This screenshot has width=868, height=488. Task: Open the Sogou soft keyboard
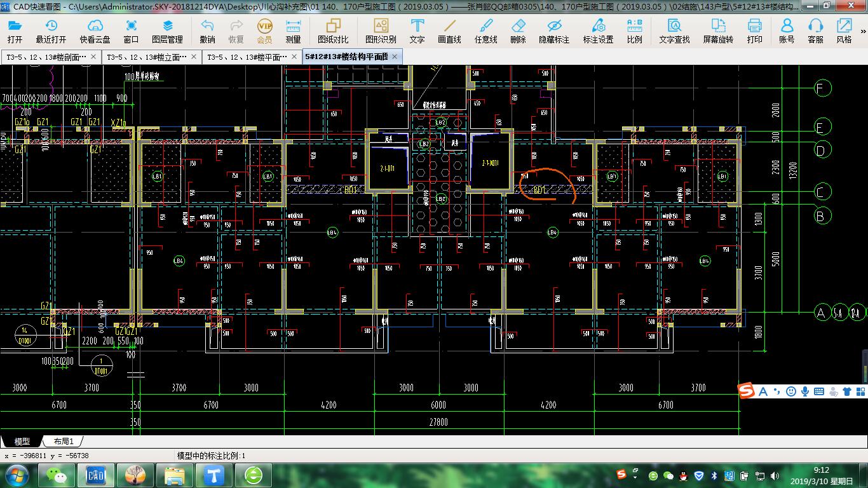pyautogui.click(x=819, y=391)
